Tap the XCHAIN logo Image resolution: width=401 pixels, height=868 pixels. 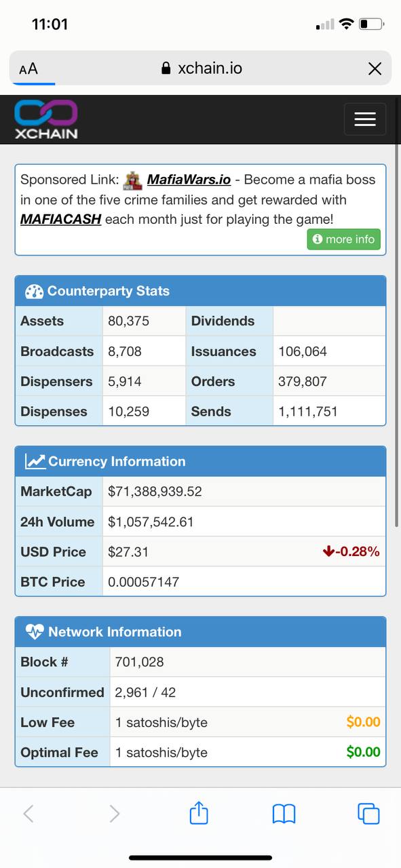coord(46,119)
